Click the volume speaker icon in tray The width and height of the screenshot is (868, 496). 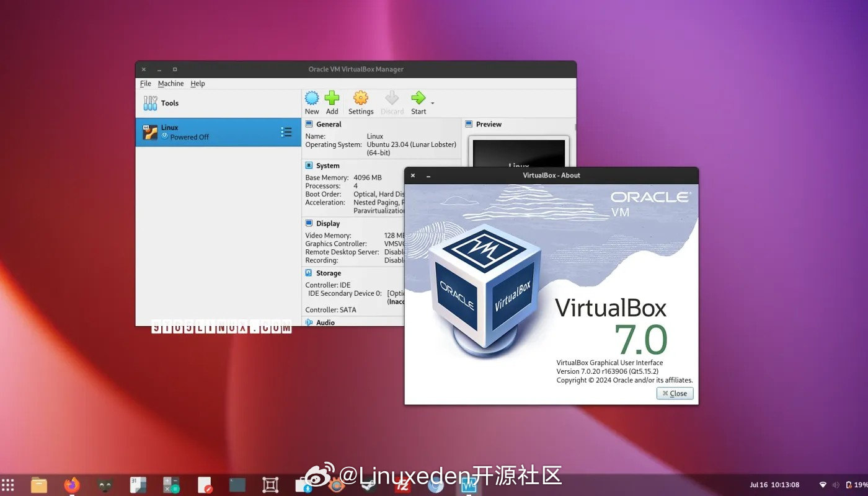[x=836, y=485]
